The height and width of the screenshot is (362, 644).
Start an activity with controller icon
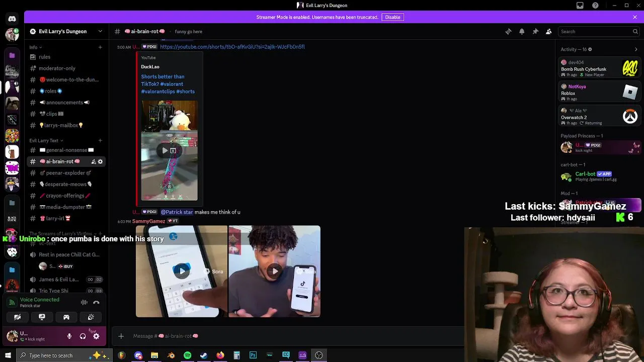[x=66, y=317]
